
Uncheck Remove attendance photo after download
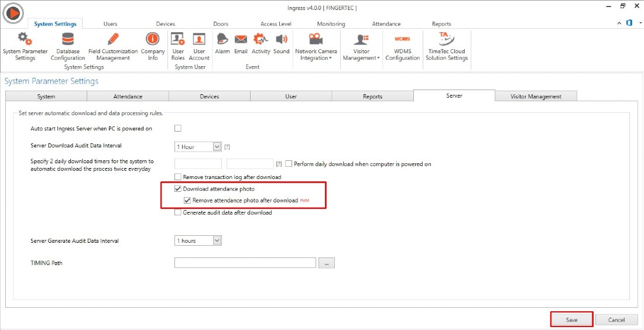(x=187, y=200)
